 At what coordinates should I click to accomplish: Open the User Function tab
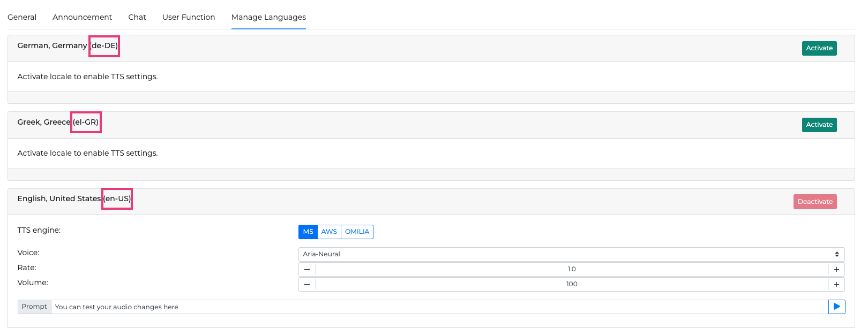point(189,17)
